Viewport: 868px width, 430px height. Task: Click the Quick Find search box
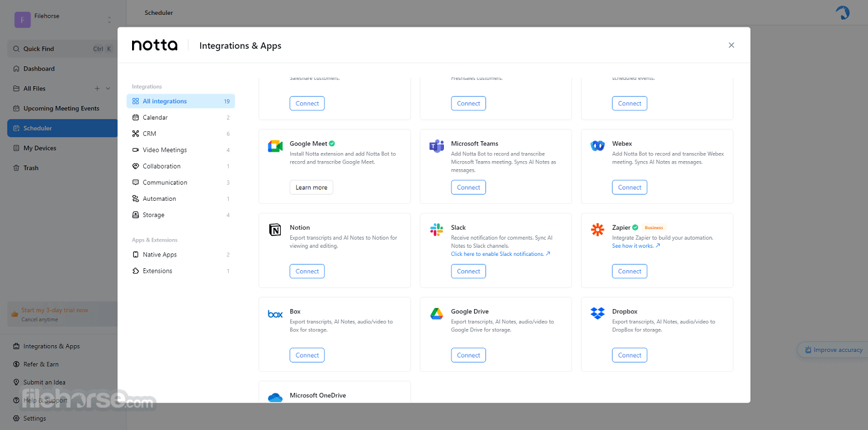62,49
